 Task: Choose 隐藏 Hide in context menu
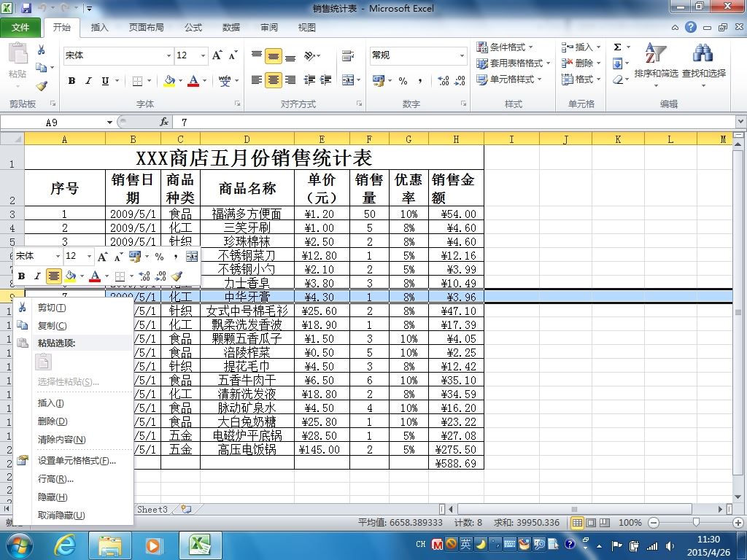coord(74,497)
